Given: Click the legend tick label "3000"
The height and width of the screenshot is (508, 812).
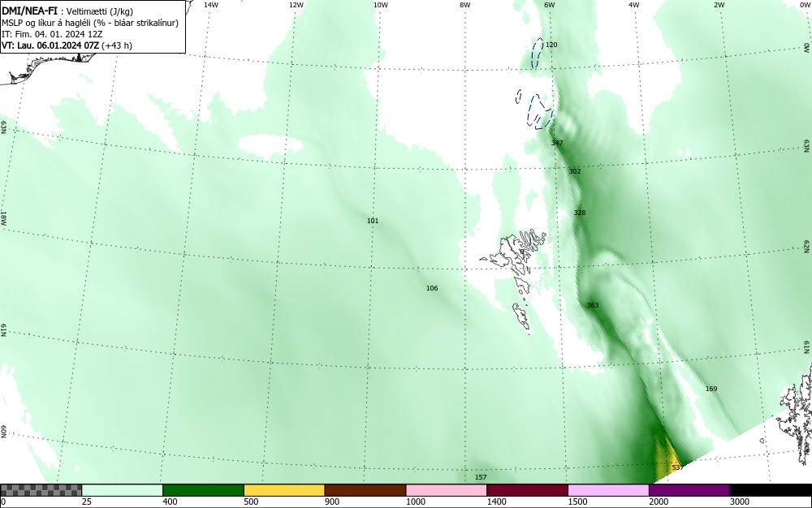Looking at the screenshot, I should [x=740, y=502].
